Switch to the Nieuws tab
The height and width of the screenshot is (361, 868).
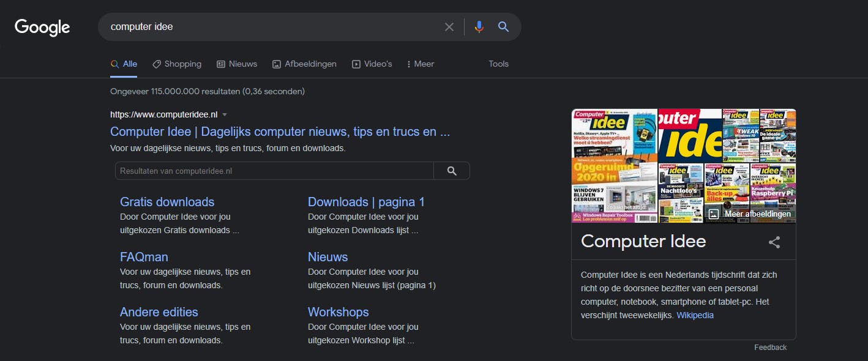pos(237,64)
